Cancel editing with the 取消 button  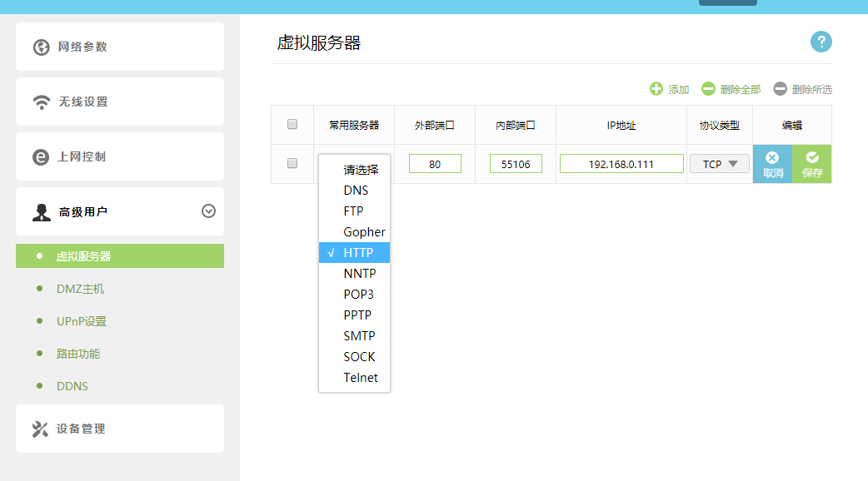point(773,164)
